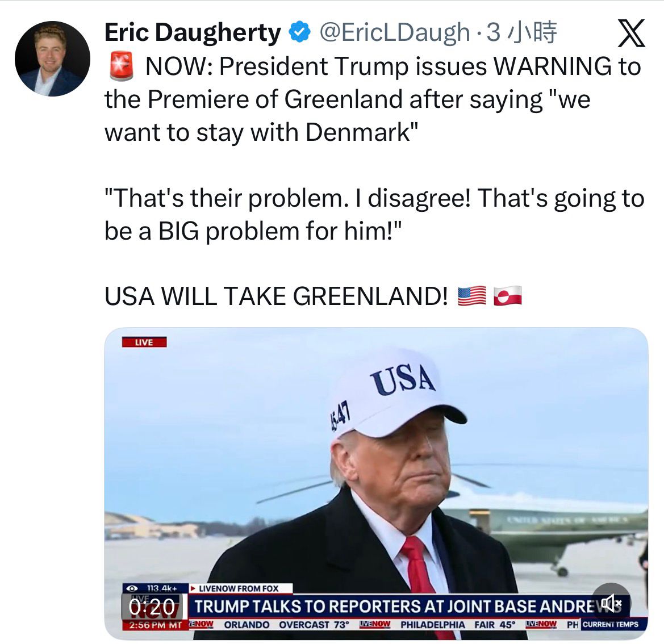The width and height of the screenshot is (664, 644).
Task: Click the X logo icon
Action: point(632,33)
